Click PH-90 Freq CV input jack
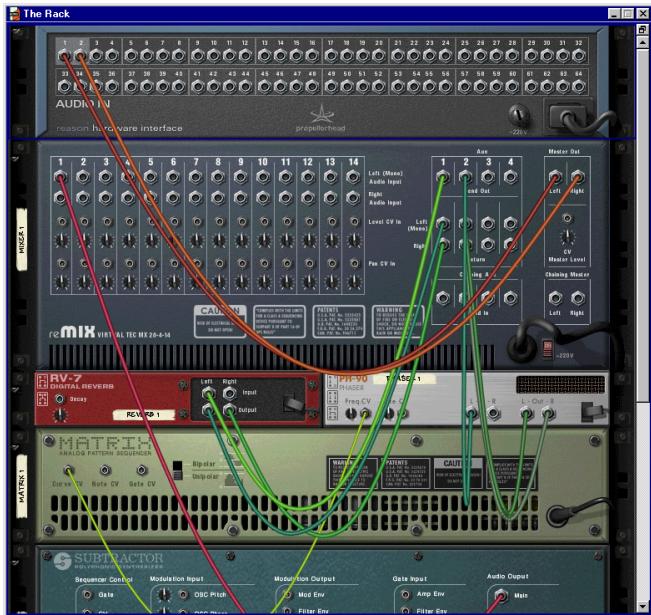Screen dimensions: 651x615 [x=365, y=413]
